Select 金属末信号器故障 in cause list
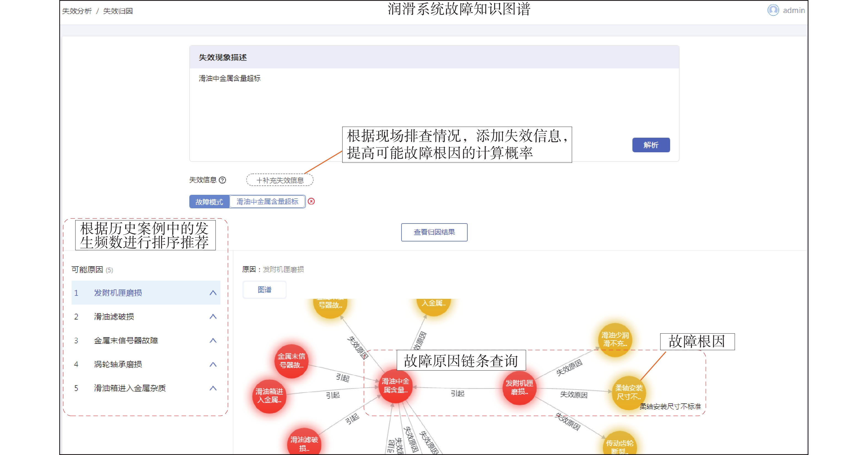 click(x=126, y=341)
